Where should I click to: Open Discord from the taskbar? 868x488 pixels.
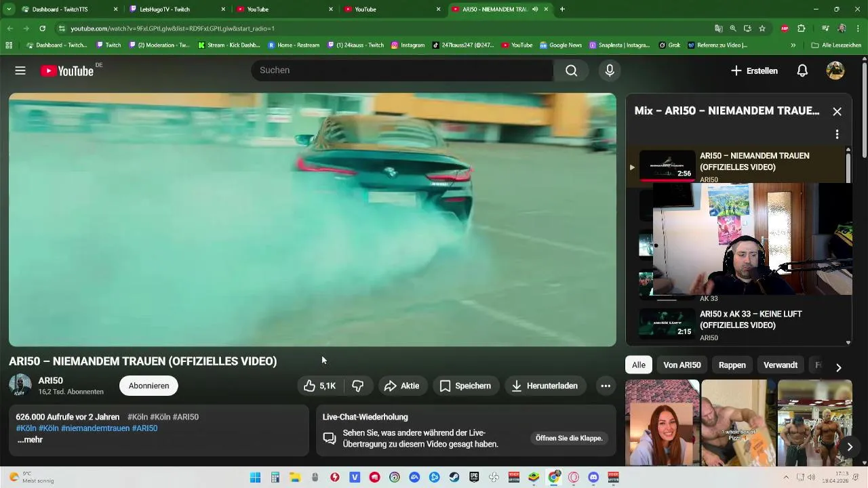click(x=593, y=477)
